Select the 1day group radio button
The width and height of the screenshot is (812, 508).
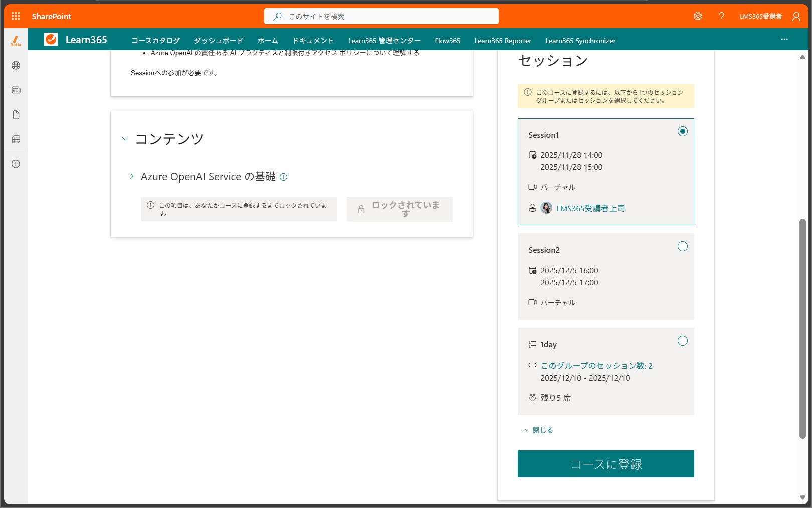point(683,341)
